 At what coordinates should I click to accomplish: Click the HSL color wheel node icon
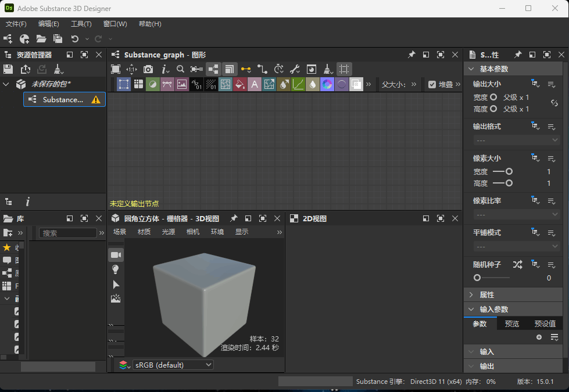click(327, 84)
